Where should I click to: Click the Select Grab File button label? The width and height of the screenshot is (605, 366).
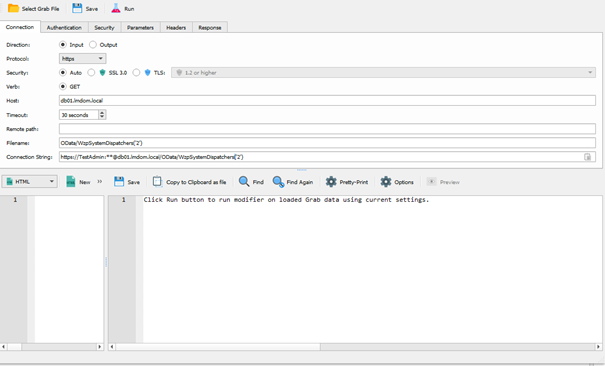41,8
